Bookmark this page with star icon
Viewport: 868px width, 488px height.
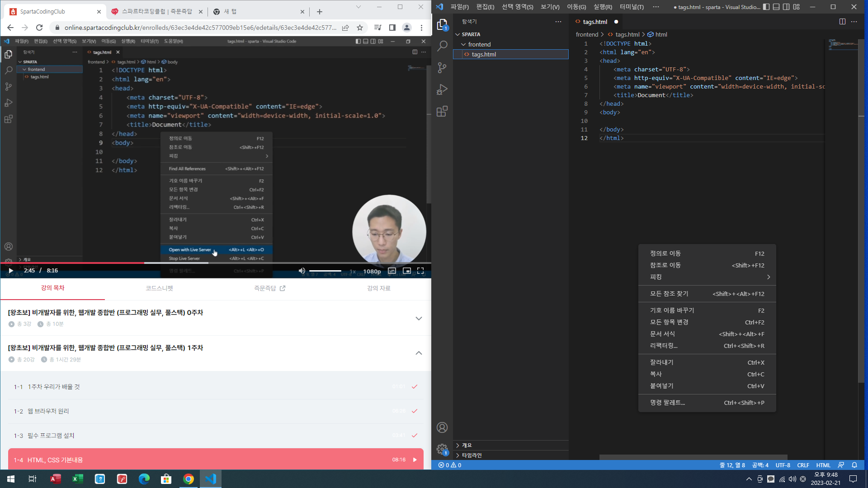[x=360, y=28]
